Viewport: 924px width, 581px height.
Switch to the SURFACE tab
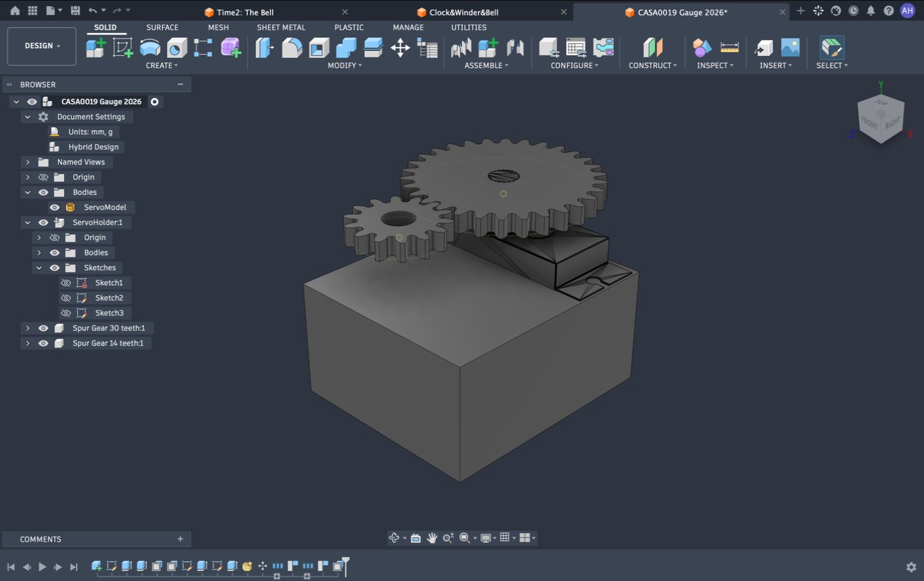(x=162, y=28)
